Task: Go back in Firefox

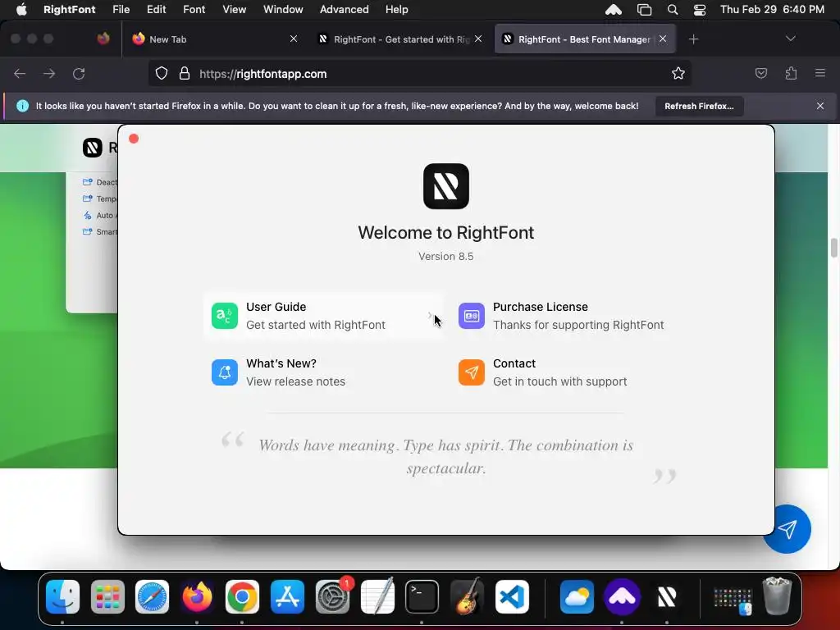Action: pyautogui.click(x=20, y=73)
